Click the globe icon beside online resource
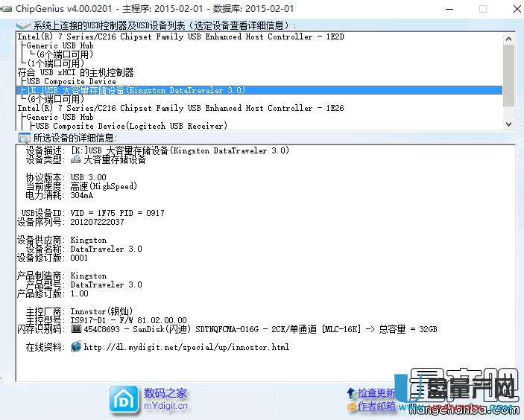524x420 pixels. coord(76,346)
